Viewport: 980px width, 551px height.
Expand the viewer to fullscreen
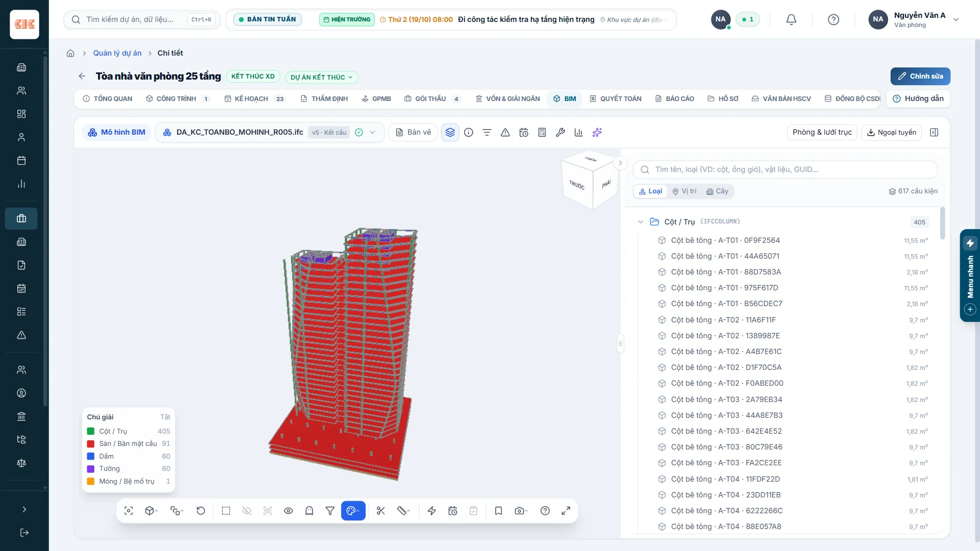click(566, 511)
